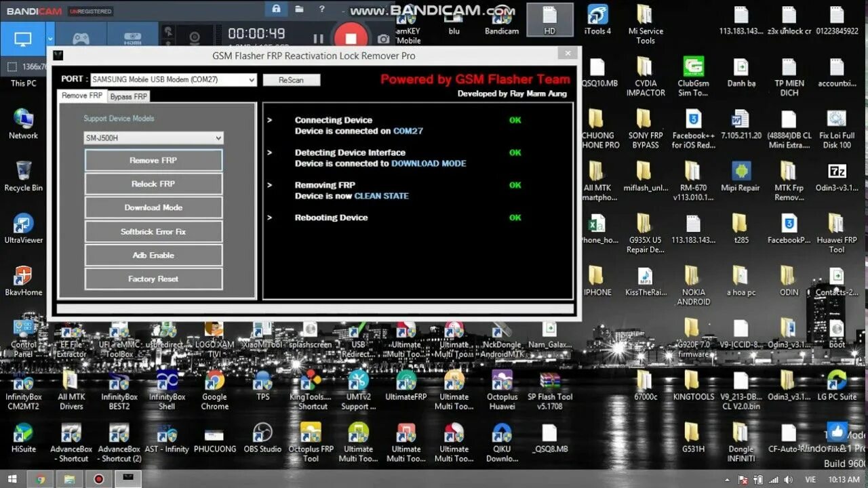Open the Google Chrome desktop shortcut
The height and width of the screenshot is (488, 868).
214,390
